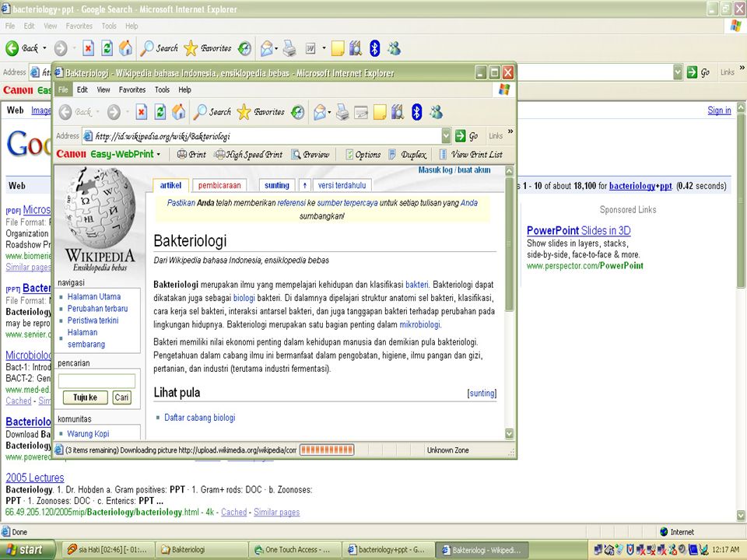The width and height of the screenshot is (747, 560).
Task: Refresh the Wikipedia Bakteriologi page
Action: 160,112
